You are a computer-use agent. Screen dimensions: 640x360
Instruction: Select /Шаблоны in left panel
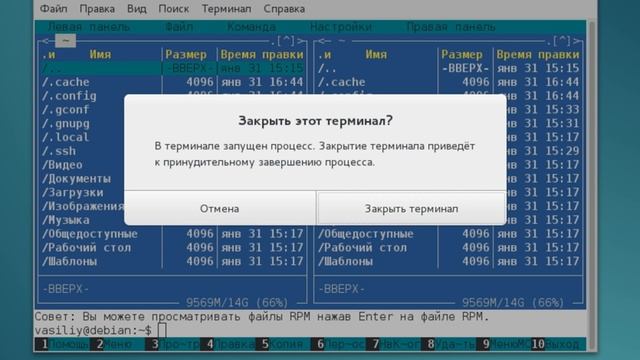69,262
